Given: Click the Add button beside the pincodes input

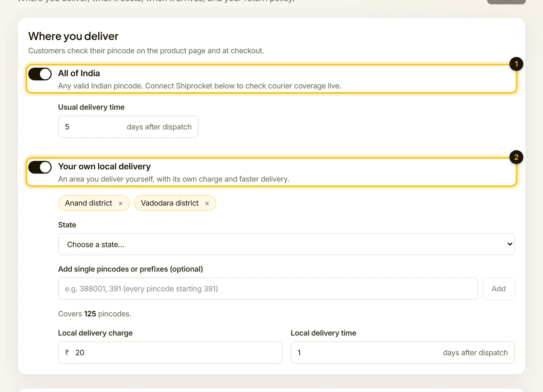Looking at the screenshot, I should 498,288.
